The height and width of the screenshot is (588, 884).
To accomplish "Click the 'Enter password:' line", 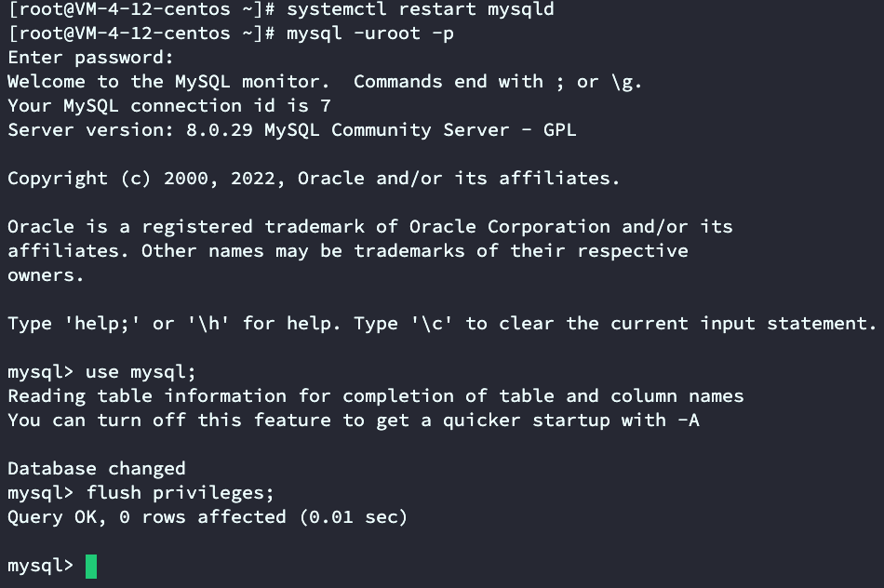I will (90, 58).
